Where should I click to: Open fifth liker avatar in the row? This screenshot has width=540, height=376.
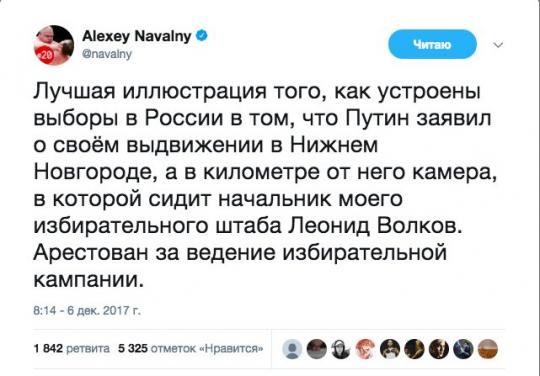tap(390, 349)
